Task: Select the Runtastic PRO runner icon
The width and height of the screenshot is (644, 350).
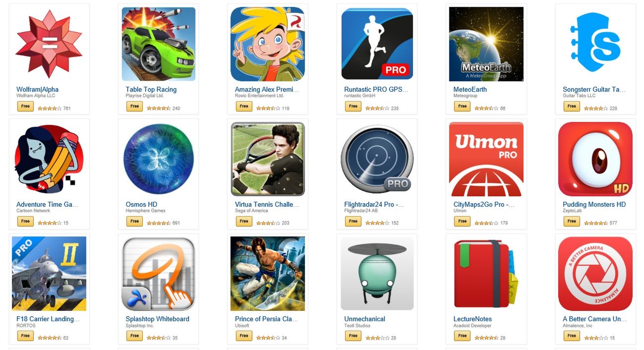Action: pyautogui.click(x=377, y=44)
